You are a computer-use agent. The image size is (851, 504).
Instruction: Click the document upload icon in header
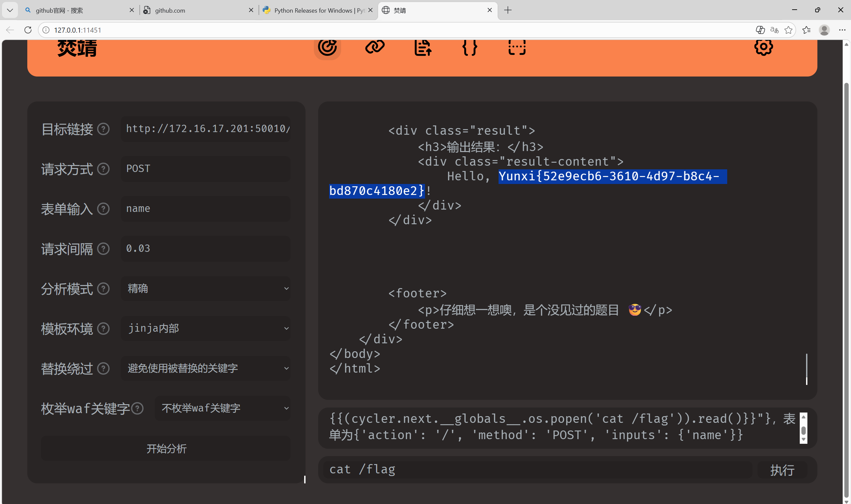[423, 47]
